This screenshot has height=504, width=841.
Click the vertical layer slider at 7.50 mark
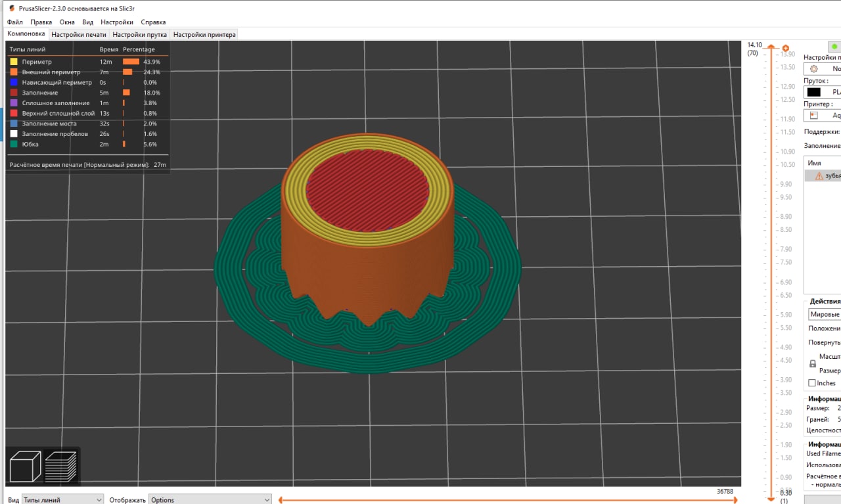[x=771, y=262]
